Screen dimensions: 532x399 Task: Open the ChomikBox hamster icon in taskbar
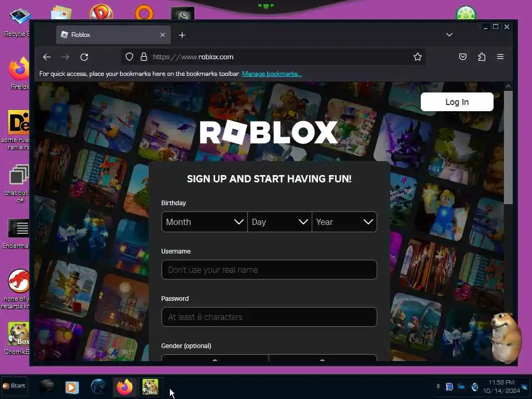click(x=150, y=387)
